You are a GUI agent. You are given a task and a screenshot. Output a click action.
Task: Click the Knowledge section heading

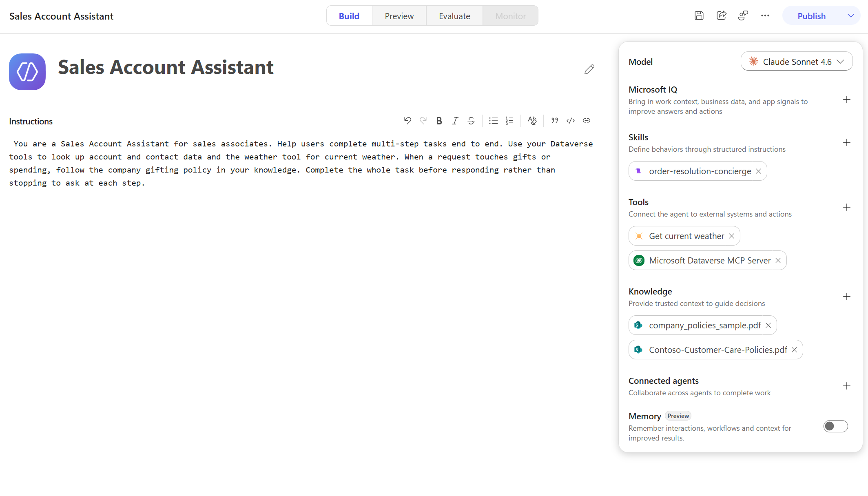650,292
